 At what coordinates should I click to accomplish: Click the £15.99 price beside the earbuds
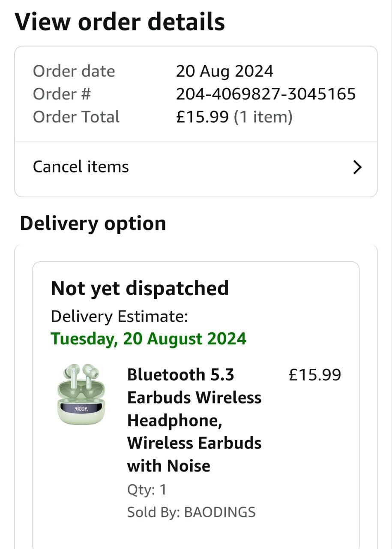click(315, 375)
